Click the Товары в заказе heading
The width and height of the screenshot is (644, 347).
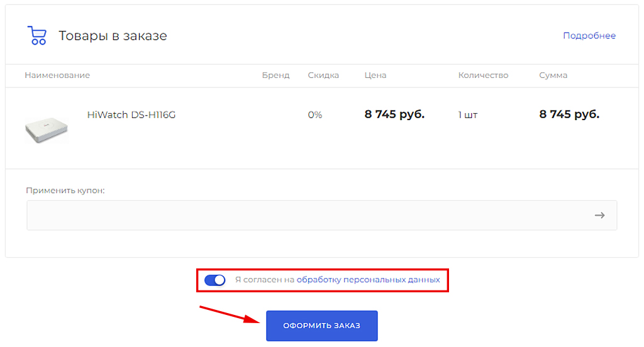pyautogui.click(x=113, y=36)
